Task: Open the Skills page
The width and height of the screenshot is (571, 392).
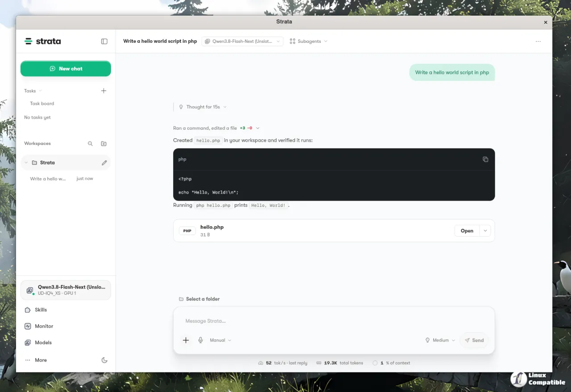Action: point(66,310)
